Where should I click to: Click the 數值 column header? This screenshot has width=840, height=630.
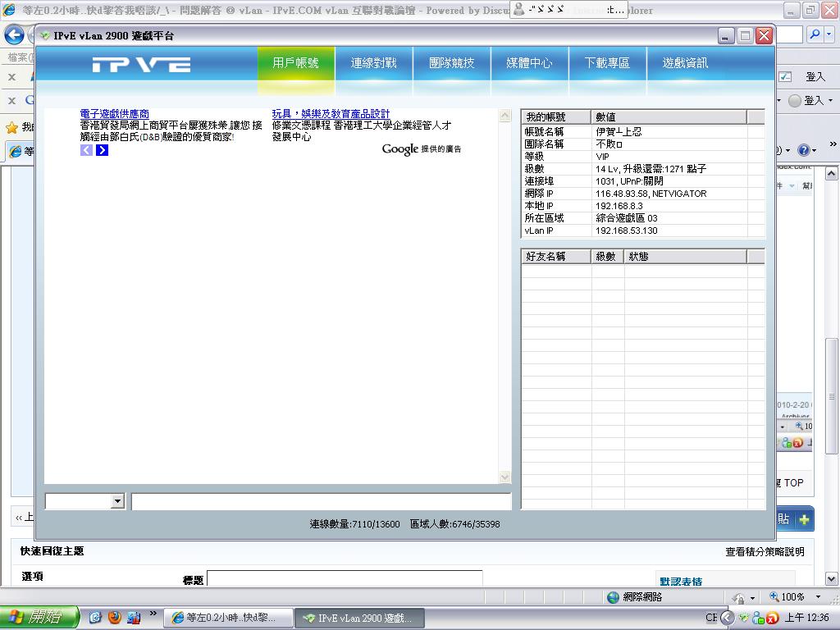669,116
